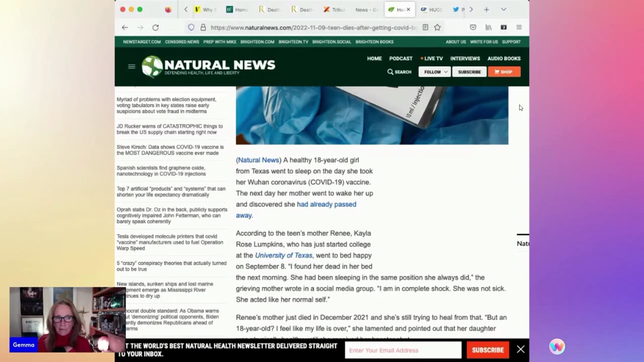This screenshot has height=362, width=644.
Task: Visit BRIGHTEON.SOCIAL top link
Action: (x=332, y=42)
